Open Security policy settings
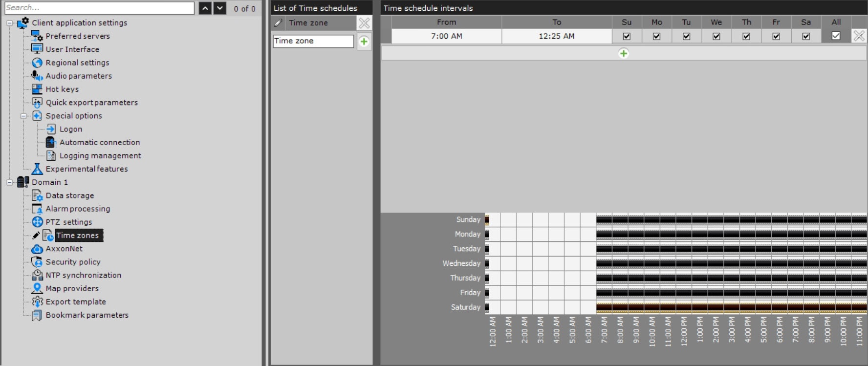Screen dimensions: 868x366 point(73,262)
